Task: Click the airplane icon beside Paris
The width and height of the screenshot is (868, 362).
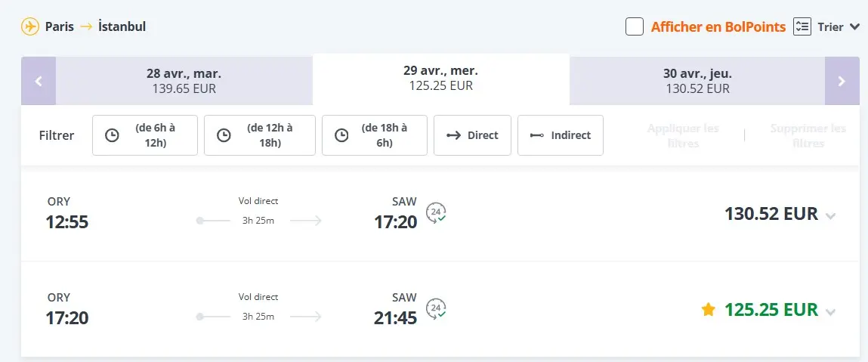Action: coord(30,26)
